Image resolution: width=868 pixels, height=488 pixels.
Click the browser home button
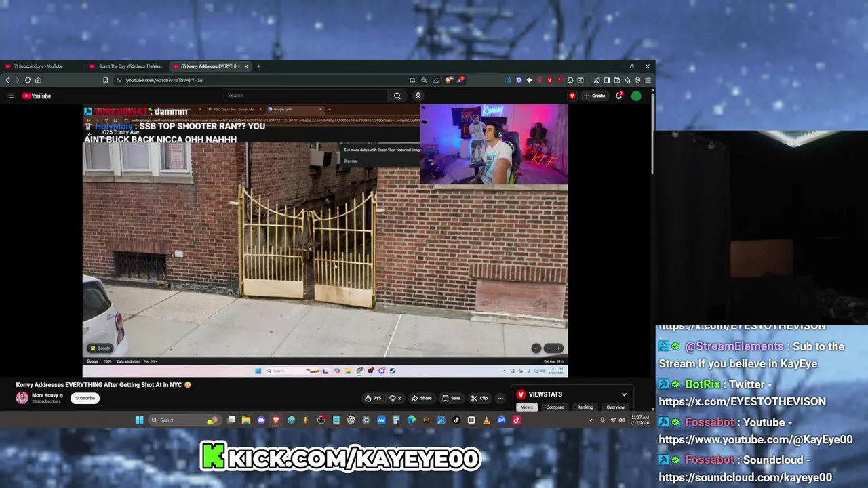click(38, 80)
